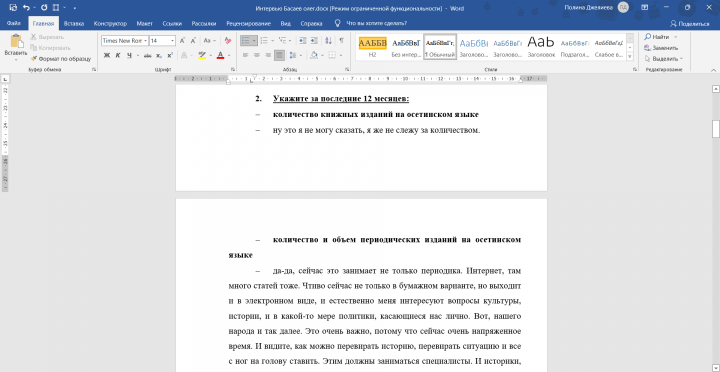This screenshot has width=720, height=372.
Task: Toggle superscript formatting
Action: pos(170,55)
